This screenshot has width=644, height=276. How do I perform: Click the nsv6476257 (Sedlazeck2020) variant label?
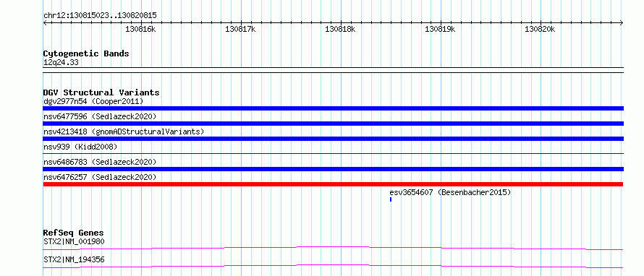click(100, 177)
